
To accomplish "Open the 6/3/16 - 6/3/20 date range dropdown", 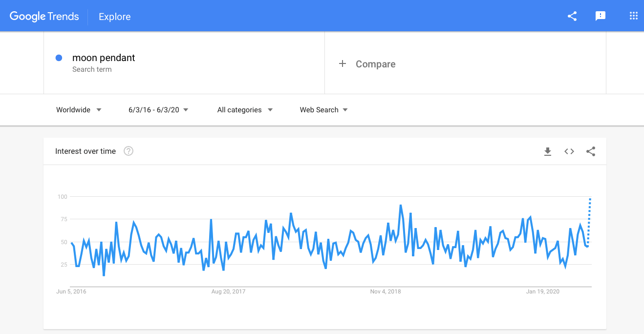I will click(158, 110).
